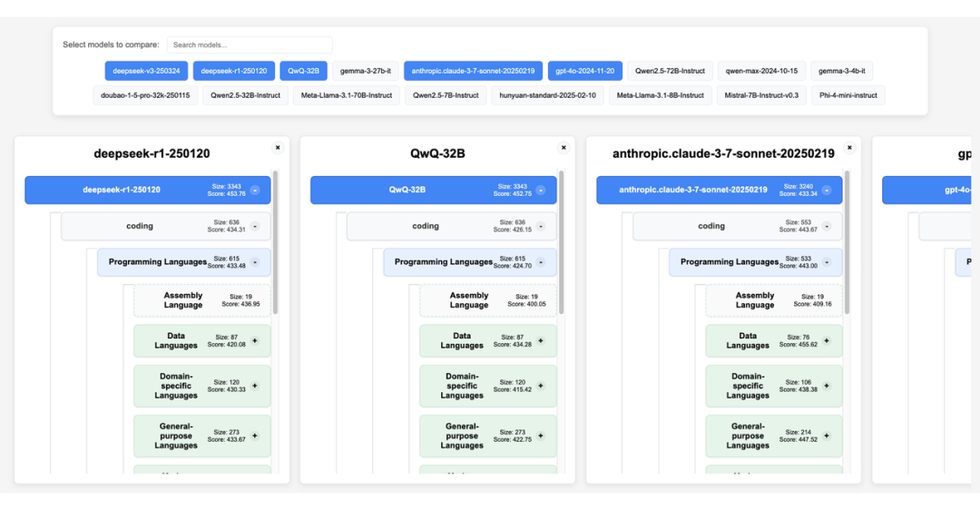Add Meta-Llama-3.1-70B-Instruct to comparison
Image resolution: width=980 pixels, height=510 pixels.
click(347, 95)
